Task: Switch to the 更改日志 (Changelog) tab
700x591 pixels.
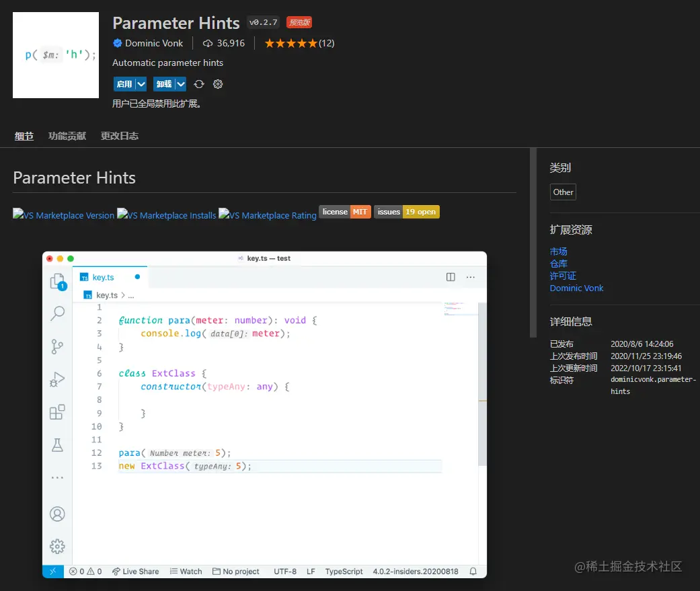Action: click(120, 136)
